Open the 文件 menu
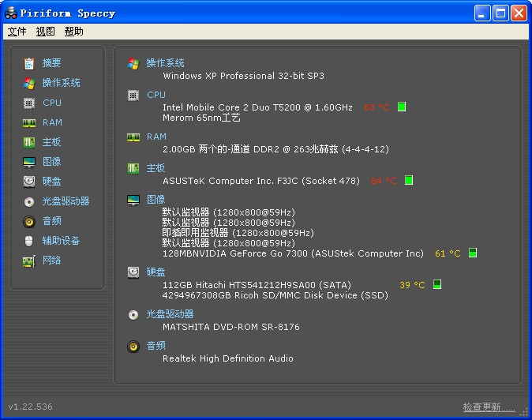The height and width of the screenshot is (420, 532). pyautogui.click(x=17, y=32)
